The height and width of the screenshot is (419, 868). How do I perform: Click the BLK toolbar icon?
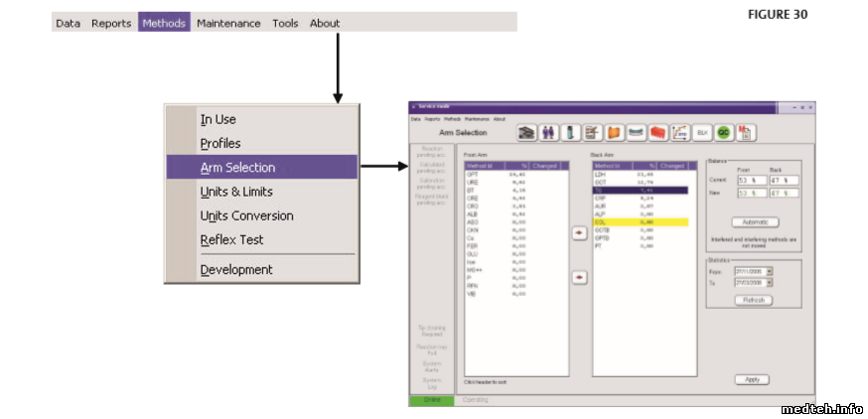pyautogui.click(x=701, y=131)
